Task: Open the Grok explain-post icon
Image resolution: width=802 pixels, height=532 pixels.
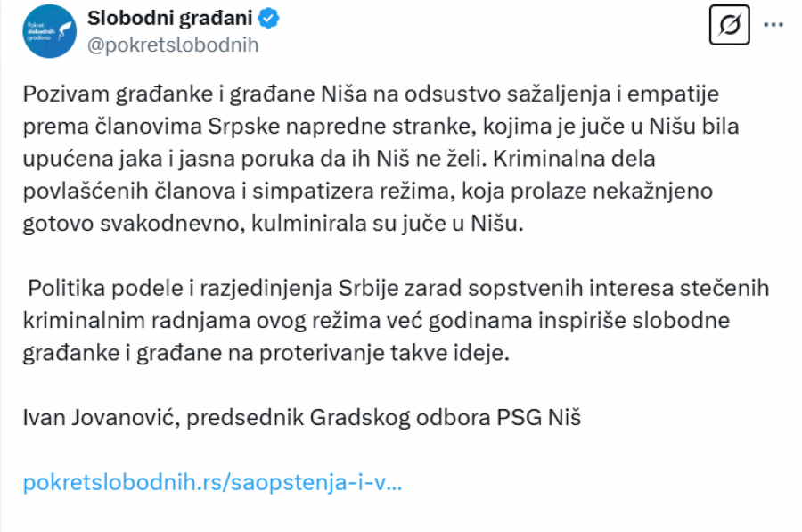Action: tap(729, 28)
